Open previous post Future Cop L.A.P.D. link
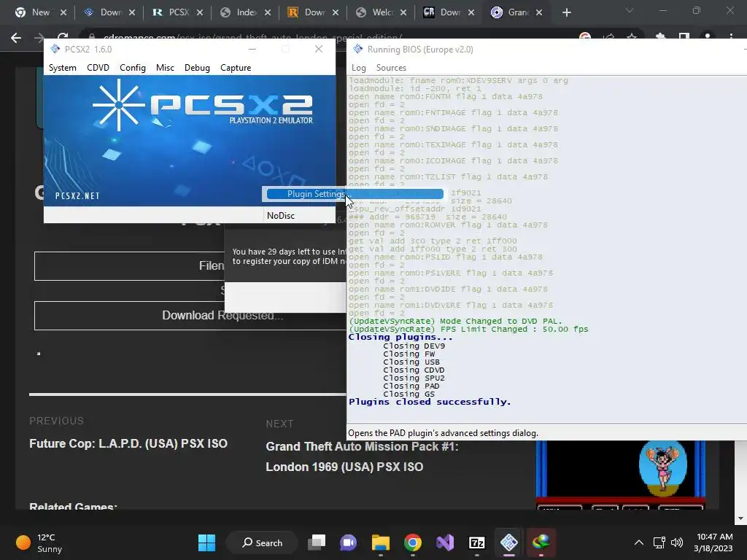This screenshot has height=560, width=747. [x=128, y=443]
